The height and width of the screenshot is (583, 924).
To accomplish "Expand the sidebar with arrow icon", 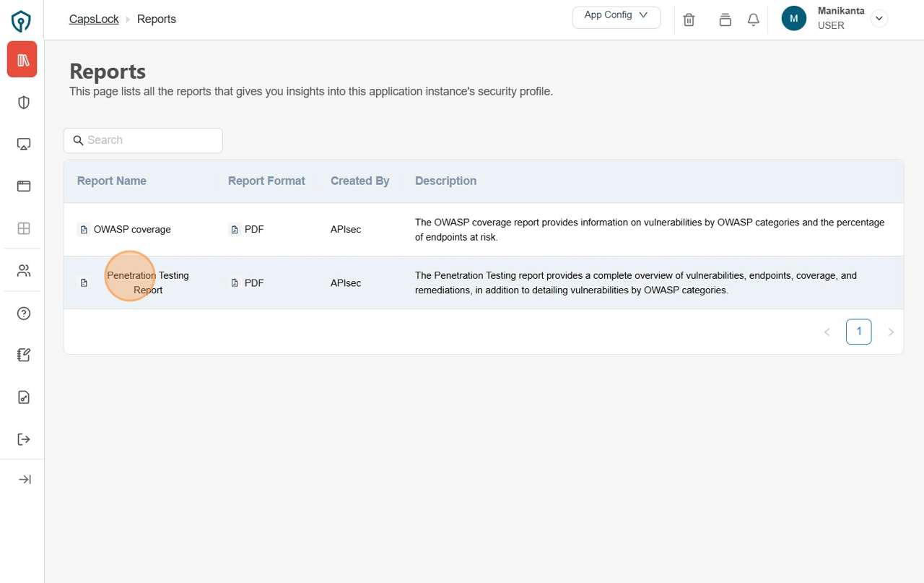I will coord(25,480).
